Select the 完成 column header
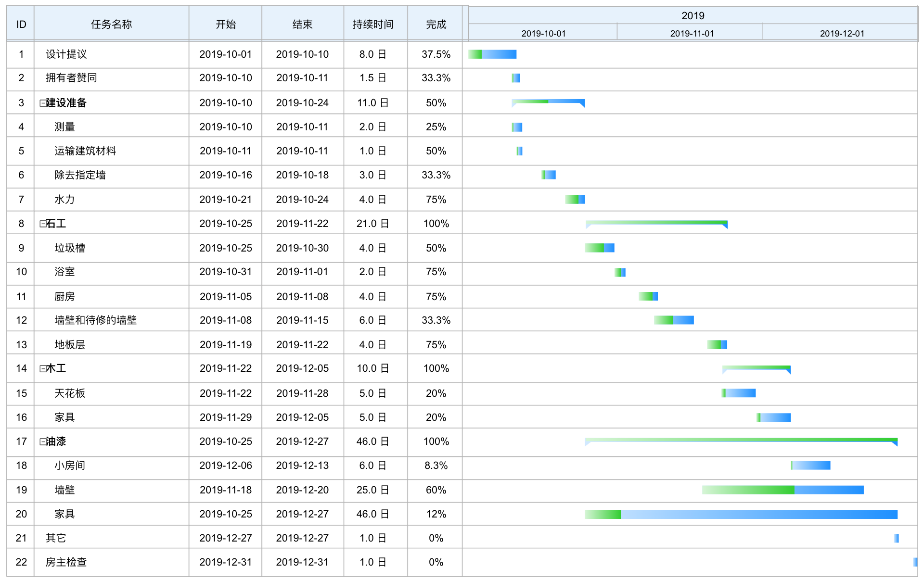924x580 pixels. coord(436,24)
